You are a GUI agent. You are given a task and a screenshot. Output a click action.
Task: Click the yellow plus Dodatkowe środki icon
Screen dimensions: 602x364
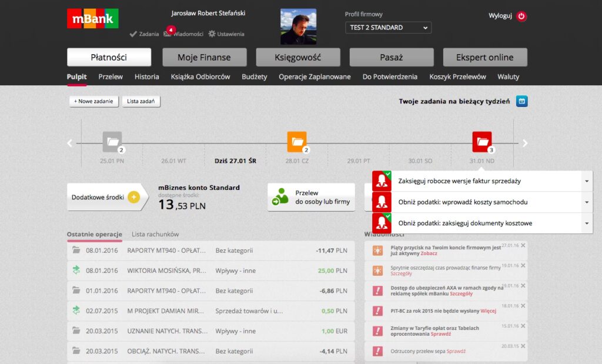pos(133,197)
